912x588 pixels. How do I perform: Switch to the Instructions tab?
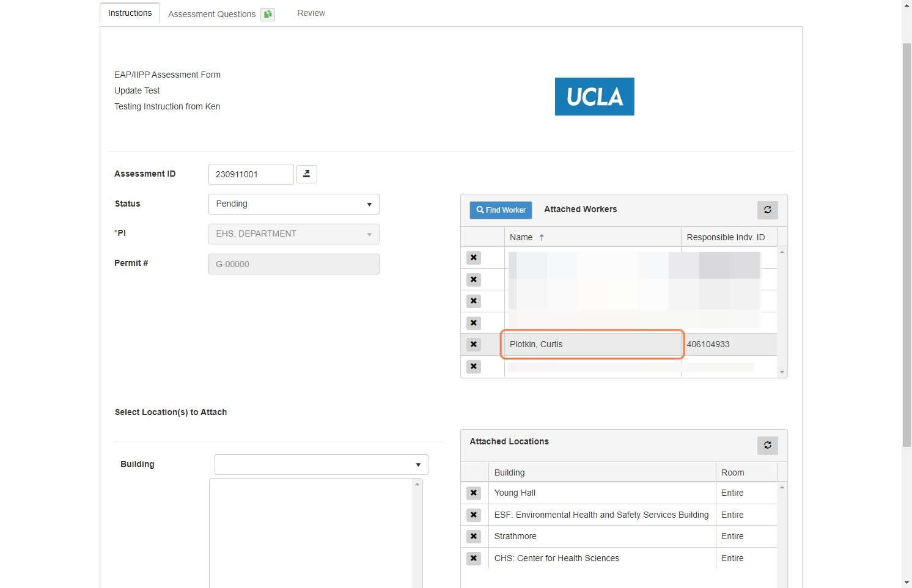pos(130,13)
